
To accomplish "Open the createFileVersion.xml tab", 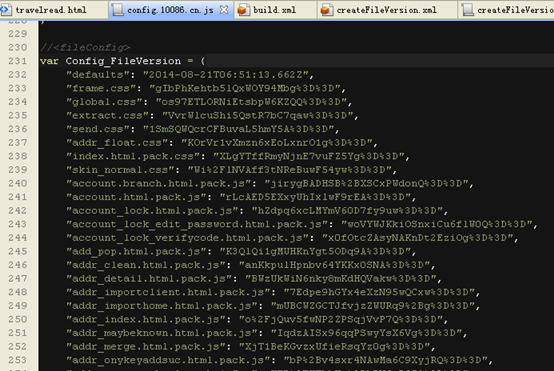I will tap(386, 10).
